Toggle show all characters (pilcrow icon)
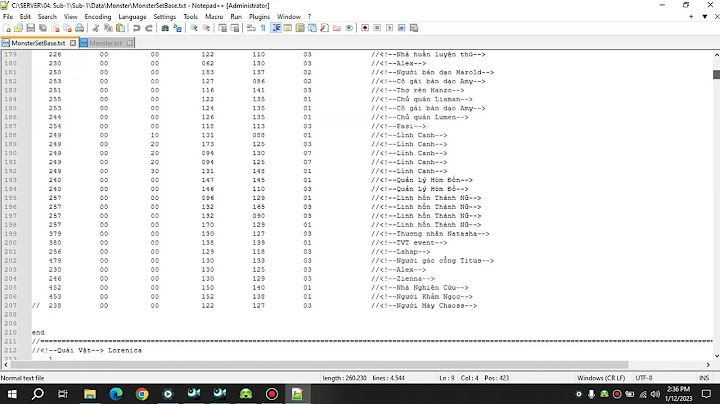 [x=263, y=28]
